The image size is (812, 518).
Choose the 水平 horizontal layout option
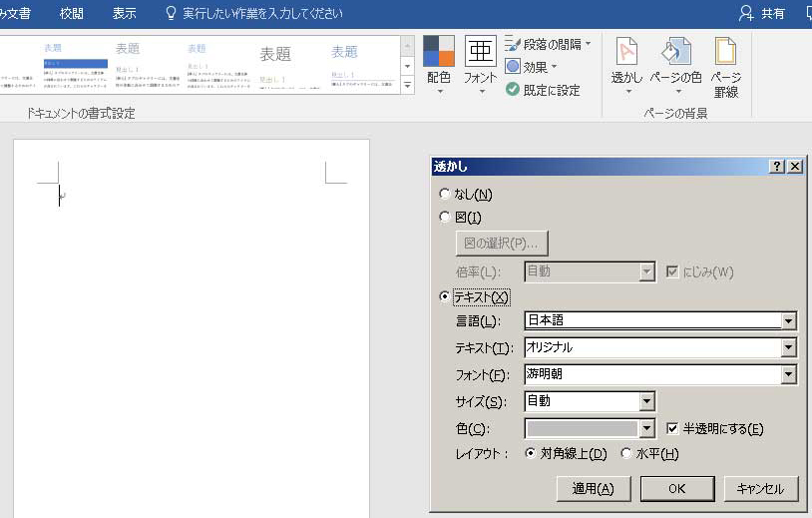626,454
